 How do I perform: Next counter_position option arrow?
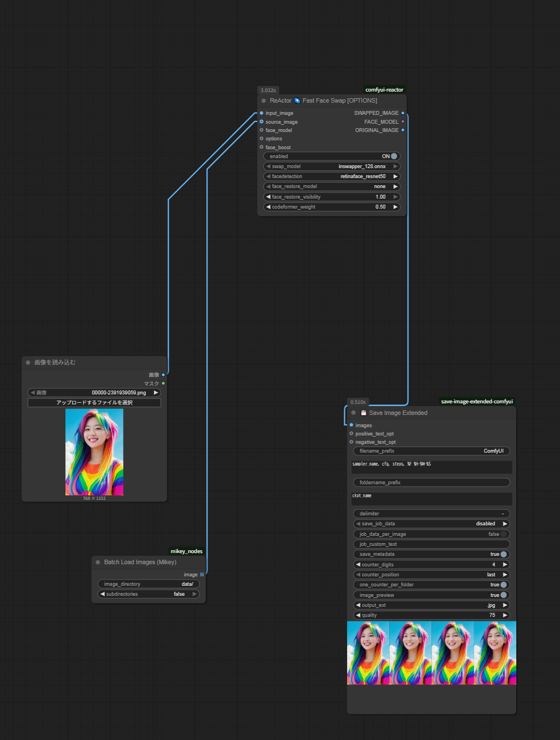tap(505, 575)
